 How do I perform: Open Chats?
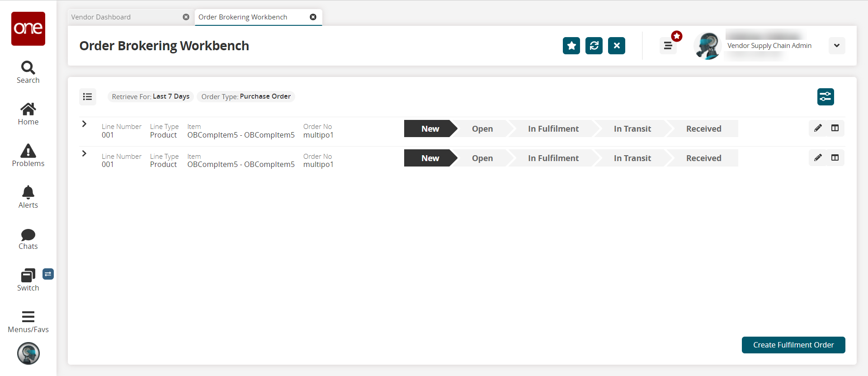(x=28, y=239)
